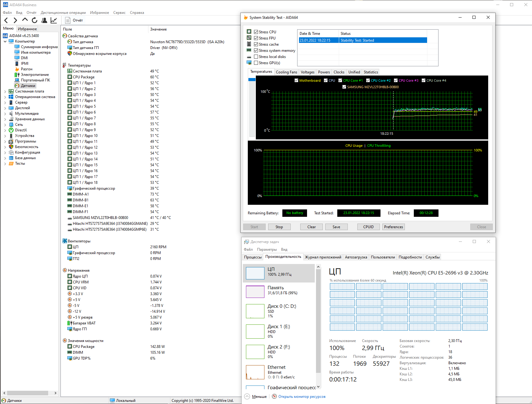Screen dimensions: 532x404
Task: Click the Напряжения section icon
Action: click(x=65, y=270)
